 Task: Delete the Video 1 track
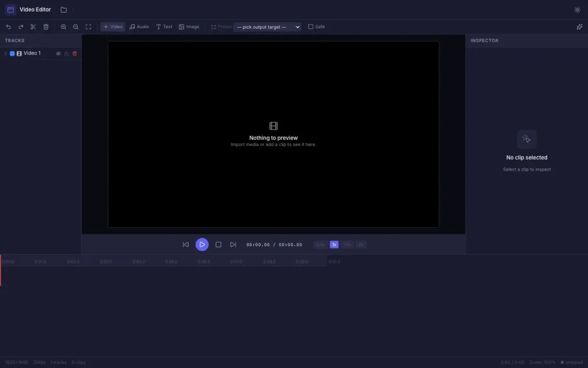pos(75,53)
